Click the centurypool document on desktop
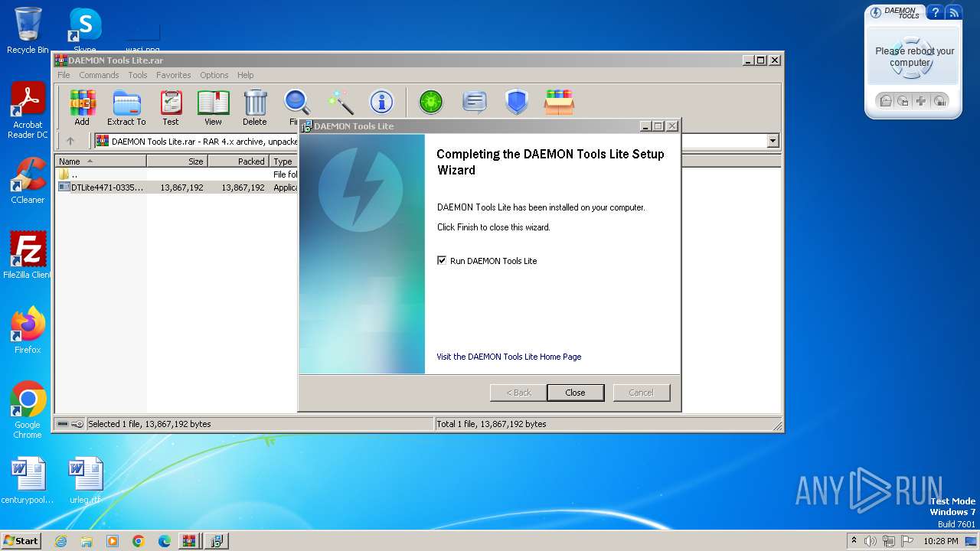 pos(28,481)
